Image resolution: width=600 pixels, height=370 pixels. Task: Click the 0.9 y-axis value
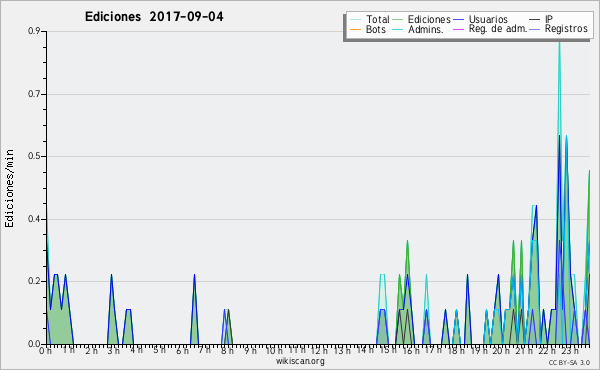(34, 31)
